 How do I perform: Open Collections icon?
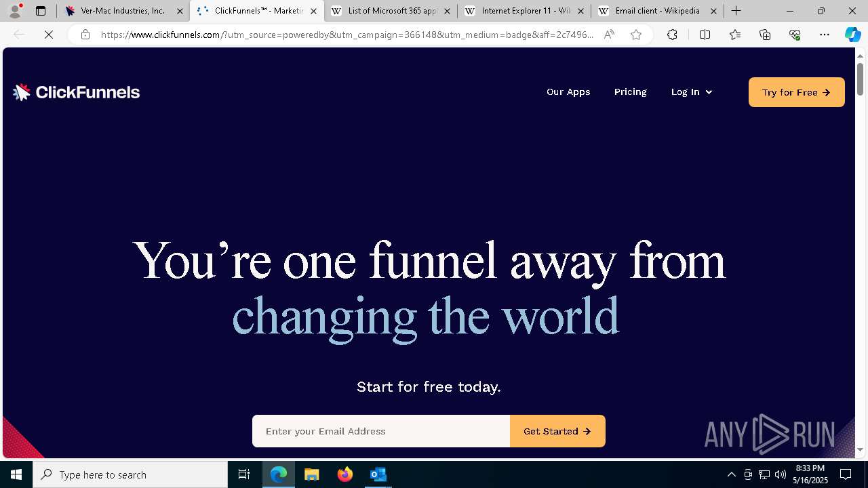[765, 35]
